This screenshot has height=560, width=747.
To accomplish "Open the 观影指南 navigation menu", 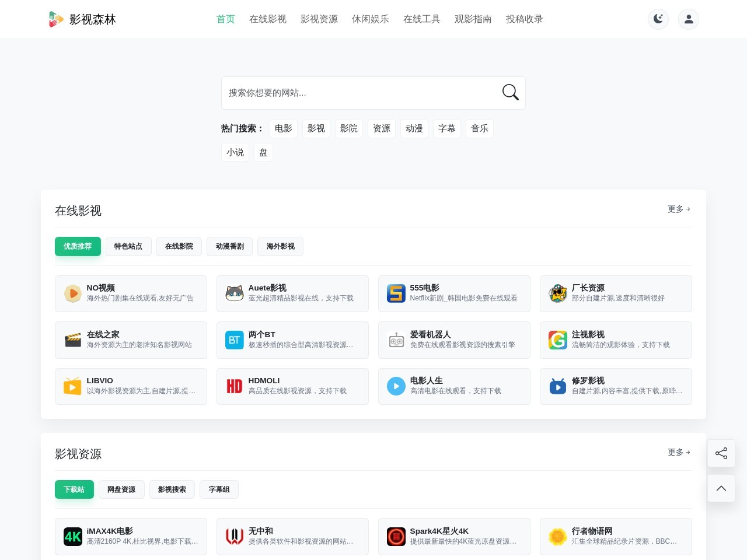I will 473,19.
